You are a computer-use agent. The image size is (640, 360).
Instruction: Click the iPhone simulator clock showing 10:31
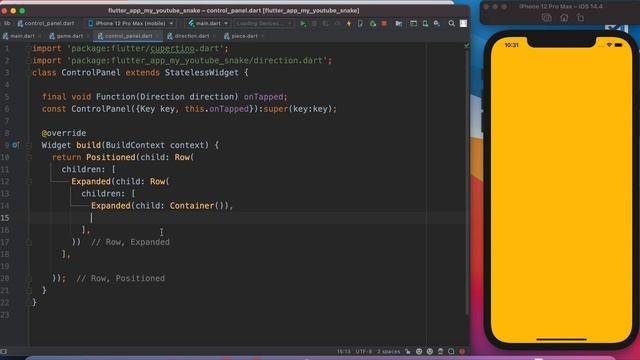tap(511, 45)
